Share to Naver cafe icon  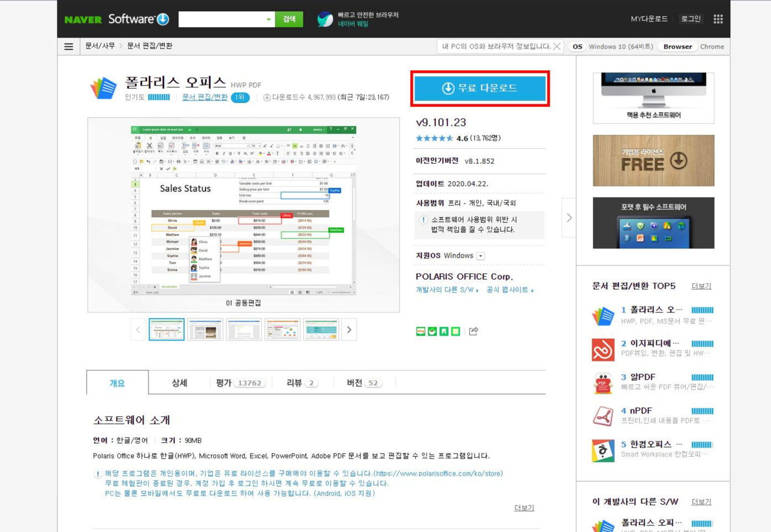pos(432,331)
